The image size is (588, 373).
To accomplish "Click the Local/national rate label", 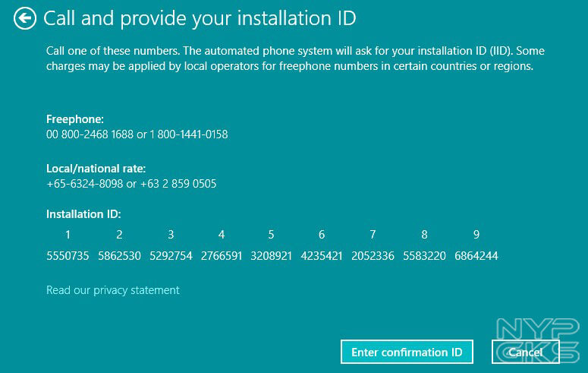I will click(96, 169).
